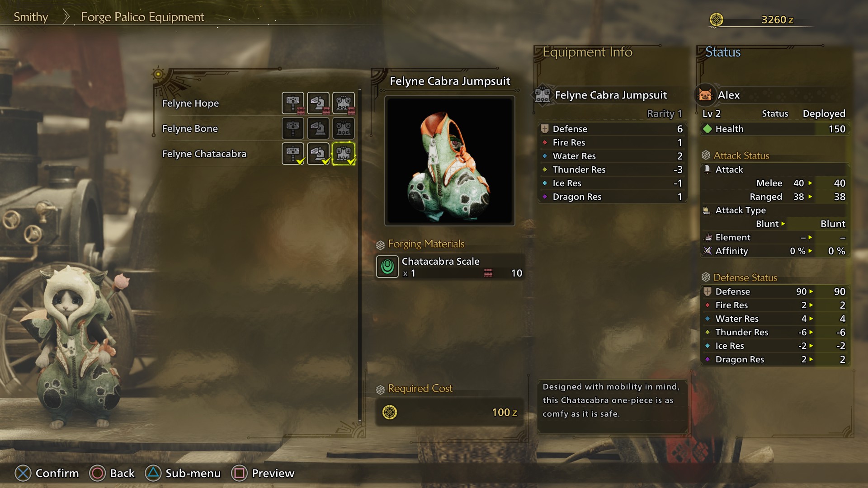The width and height of the screenshot is (868, 488).
Task: Click the Alex palico portrait icon
Action: click(705, 95)
